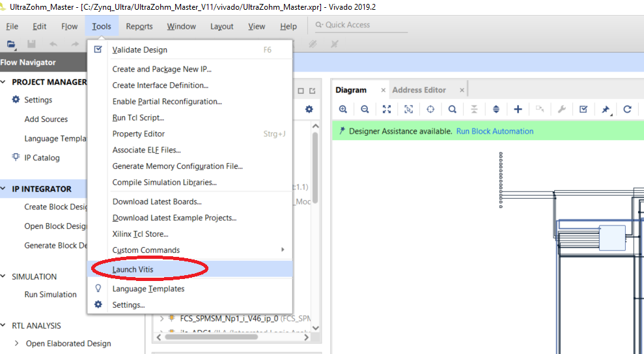Open the IP Catalog from Flow Navigator
The height and width of the screenshot is (354, 644).
click(42, 158)
